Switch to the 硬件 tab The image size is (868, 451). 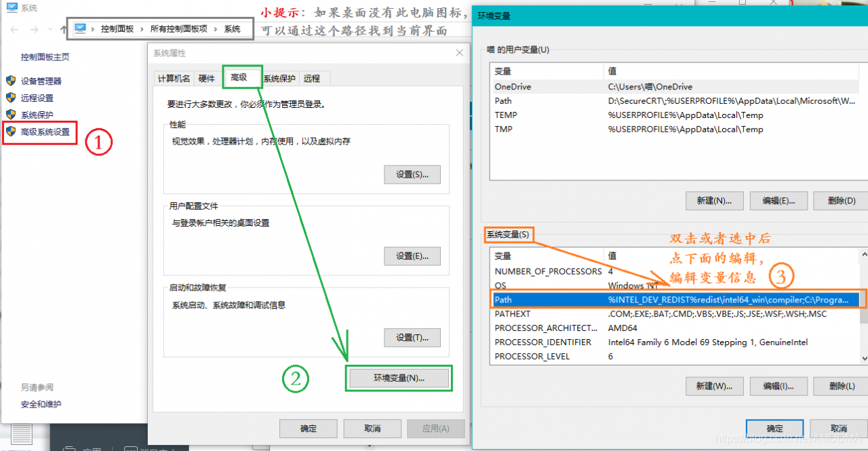click(x=207, y=79)
